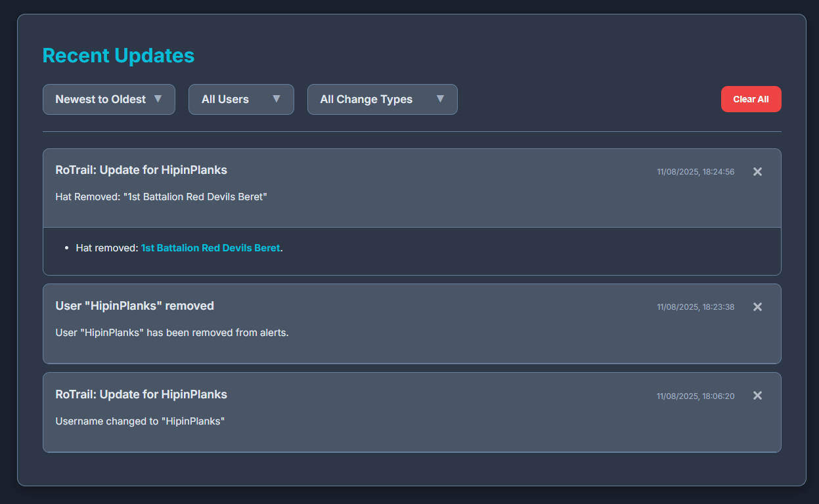This screenshot has height=504, width=819.
Task: Open the All Users filter dropdown
Action: [241, 99]
